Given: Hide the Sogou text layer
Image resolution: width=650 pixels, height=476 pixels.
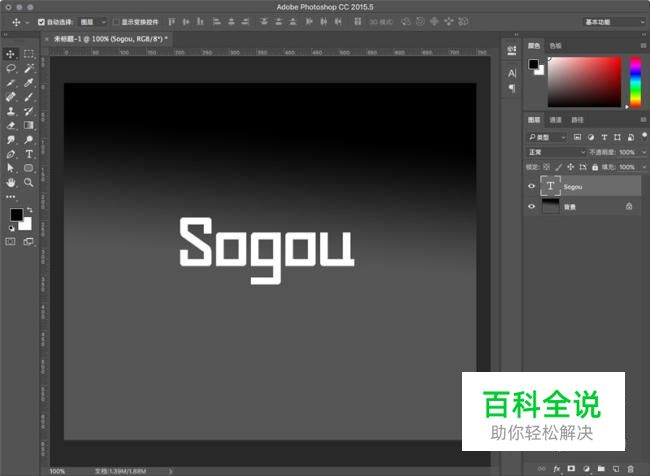Looking at the screenshot, I should 531,186.
